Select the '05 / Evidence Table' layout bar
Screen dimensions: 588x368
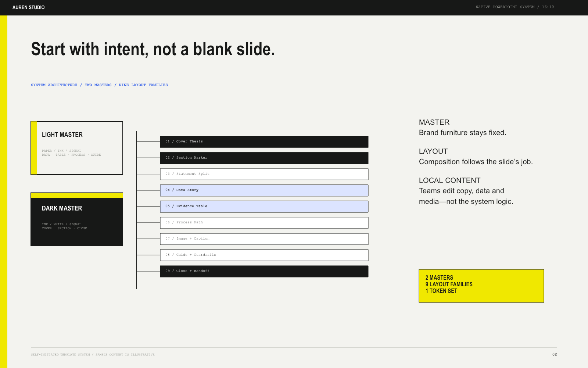point(264,206)
